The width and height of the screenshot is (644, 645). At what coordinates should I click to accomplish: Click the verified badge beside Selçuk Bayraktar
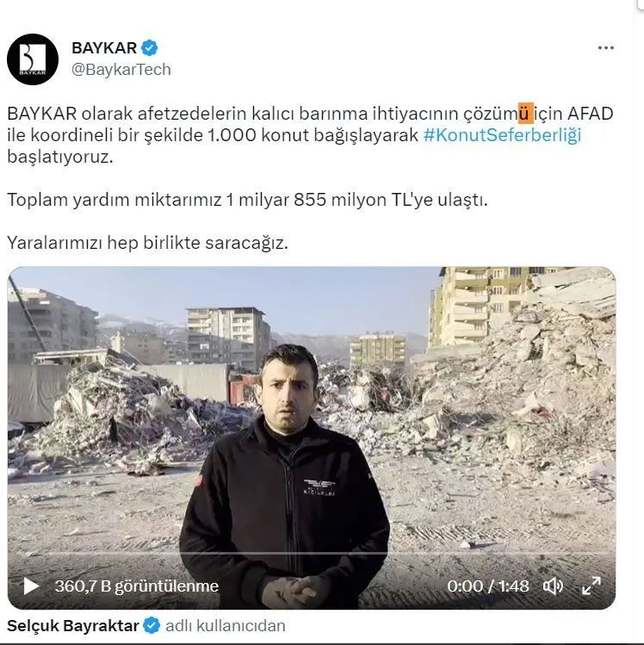coord(152,626)
